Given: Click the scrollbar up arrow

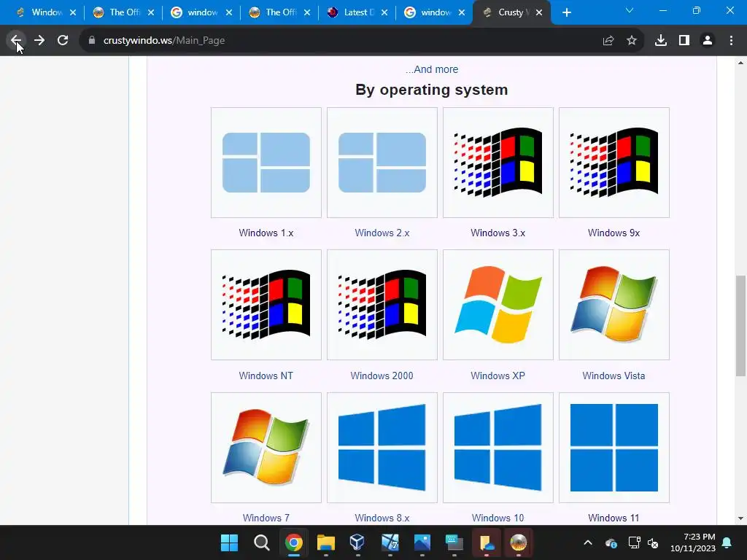Looking at the screenshot, I should coord(741,63).
